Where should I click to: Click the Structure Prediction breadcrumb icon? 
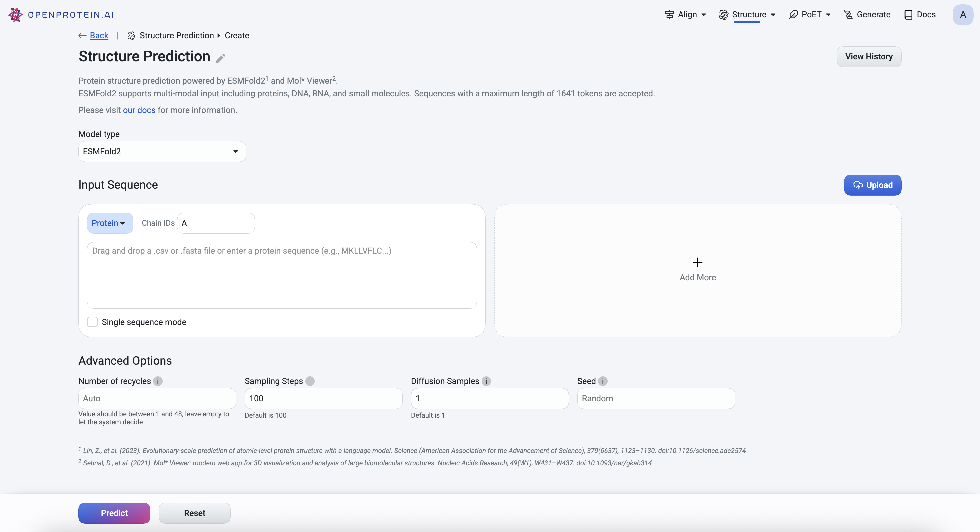tap(131, 36)
